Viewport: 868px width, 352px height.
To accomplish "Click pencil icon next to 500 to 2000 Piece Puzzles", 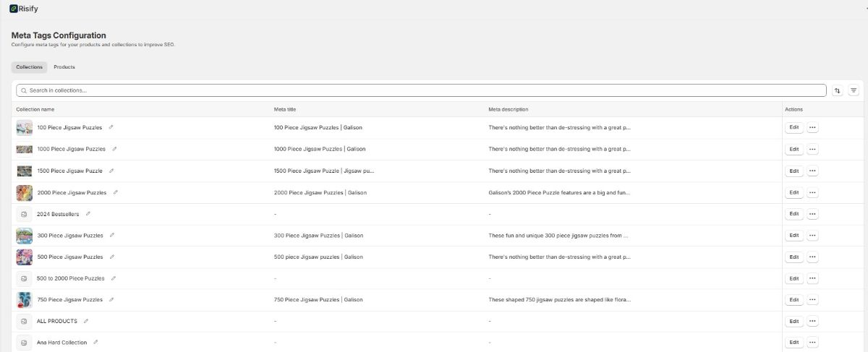I will pos(114,278).
